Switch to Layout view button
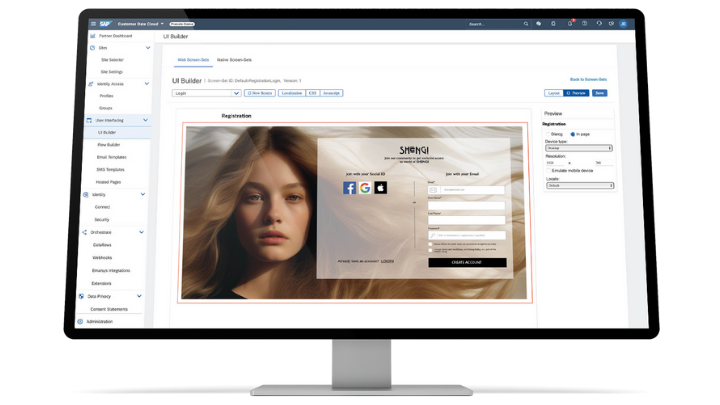 (x=554, y=93)
